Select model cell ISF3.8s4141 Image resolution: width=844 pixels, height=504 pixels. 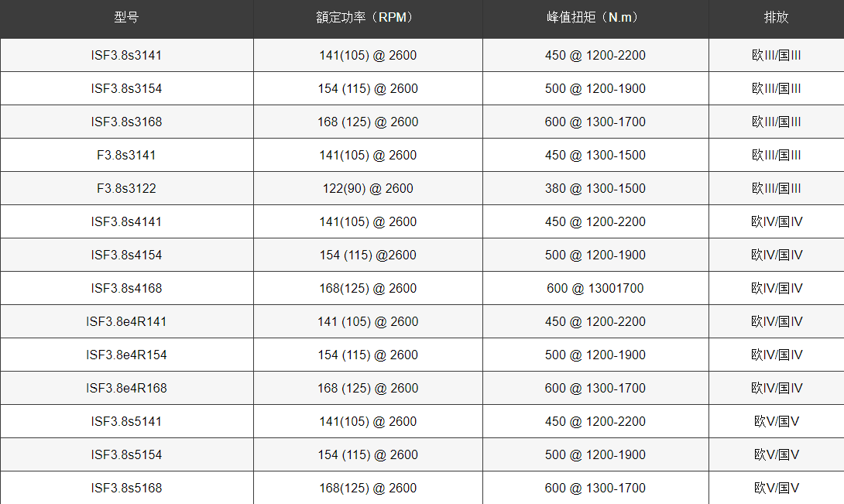click(126, 222)
